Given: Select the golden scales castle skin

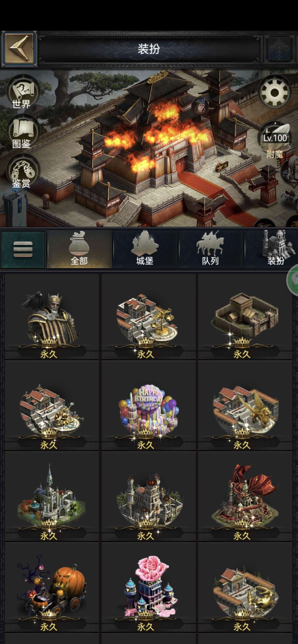Looking at the screenshot, I should [x=149, y=317].
